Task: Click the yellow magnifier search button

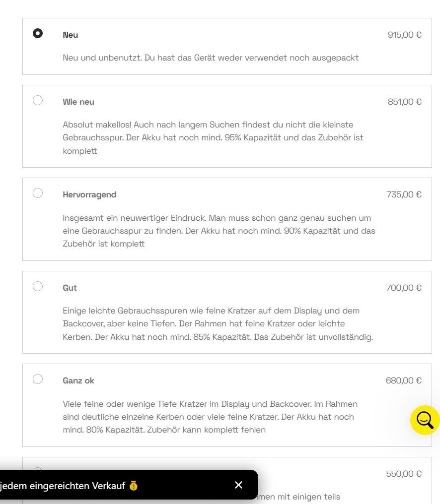Action: tap(425, 420)
